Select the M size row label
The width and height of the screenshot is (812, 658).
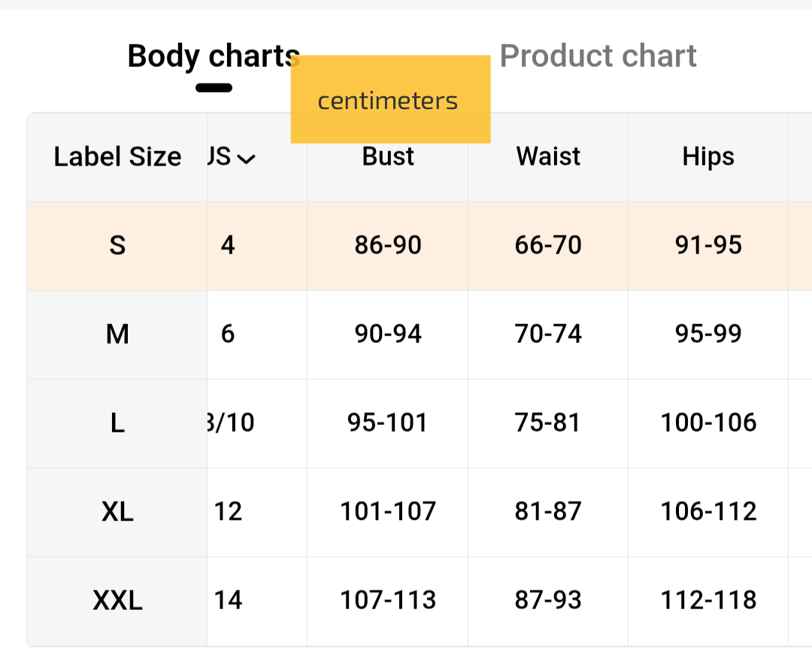pyautogui.click(x=117, y=334)
